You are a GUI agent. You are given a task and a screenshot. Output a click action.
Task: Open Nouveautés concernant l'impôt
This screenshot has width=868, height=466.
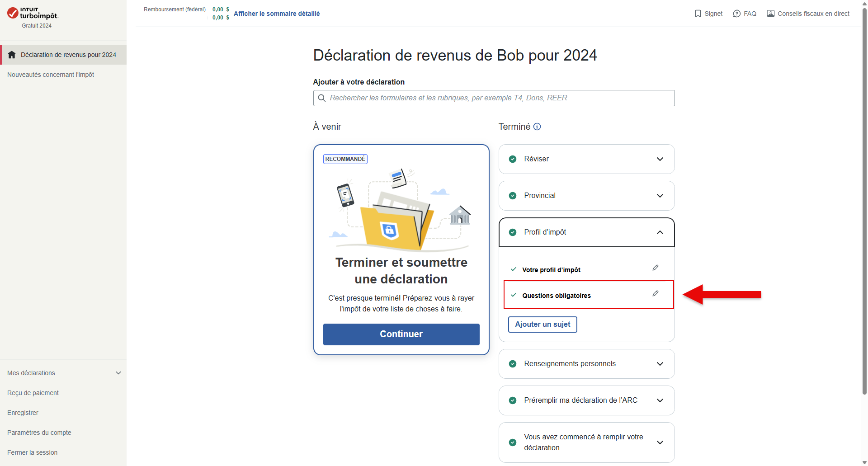click(x=51, y=75)
